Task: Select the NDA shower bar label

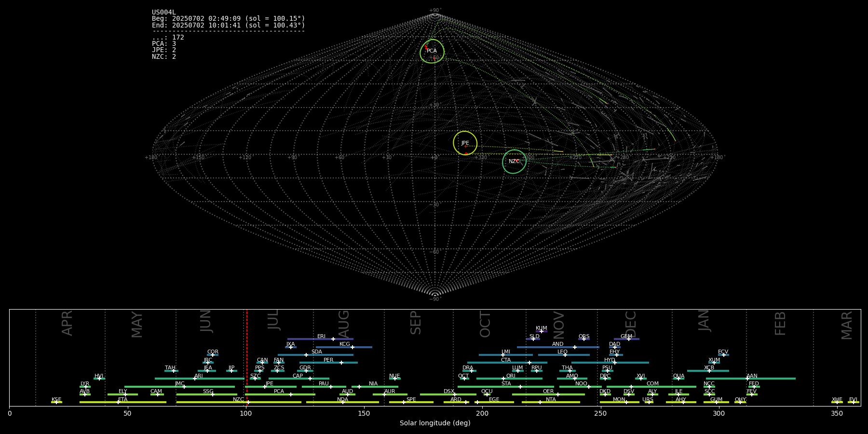Action: pyautogui.click(x=343, y=400)
